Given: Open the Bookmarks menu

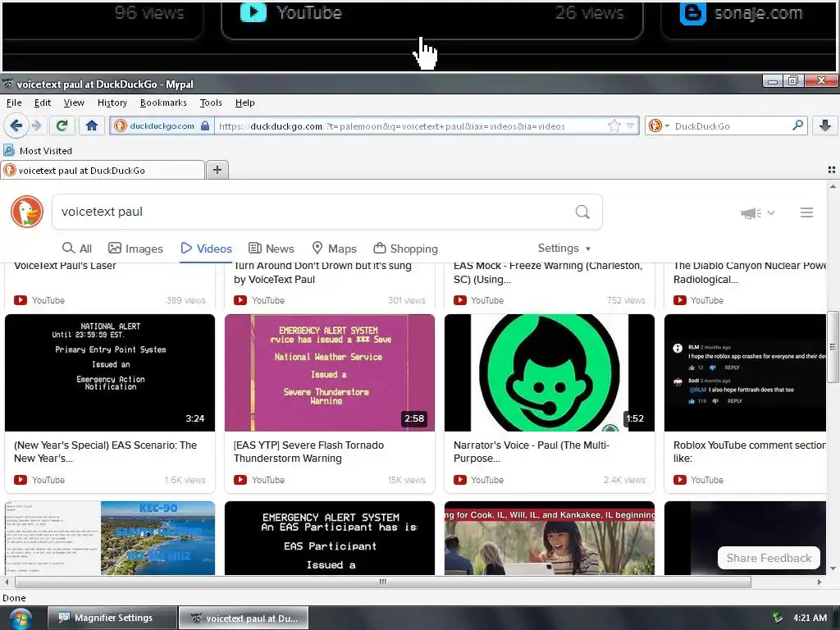Looking at the screenshot, I should tap(163, 103).
